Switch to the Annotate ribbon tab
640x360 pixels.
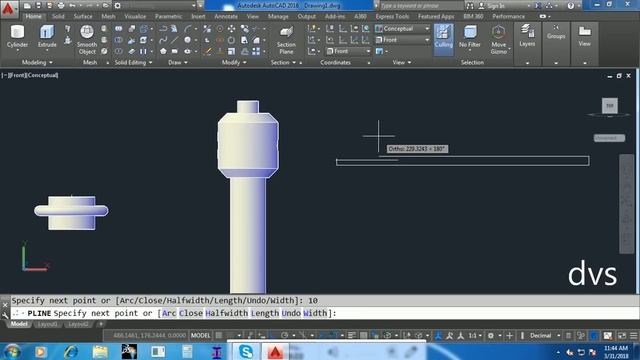[x=226, y=16]
